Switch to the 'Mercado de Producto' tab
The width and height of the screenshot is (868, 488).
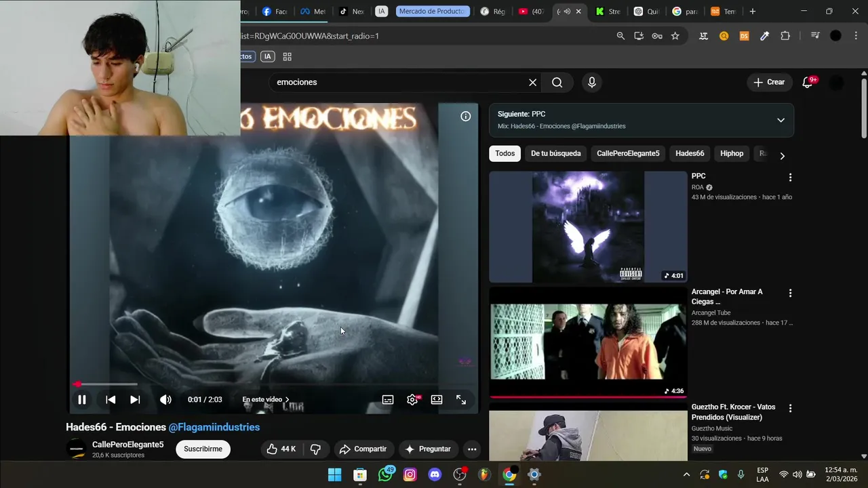pyautogui.click(x=433, y=12)
